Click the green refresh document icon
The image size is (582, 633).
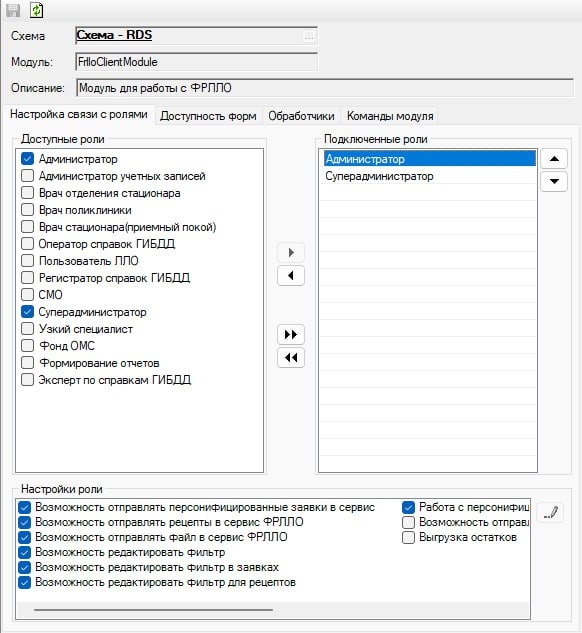36,10
